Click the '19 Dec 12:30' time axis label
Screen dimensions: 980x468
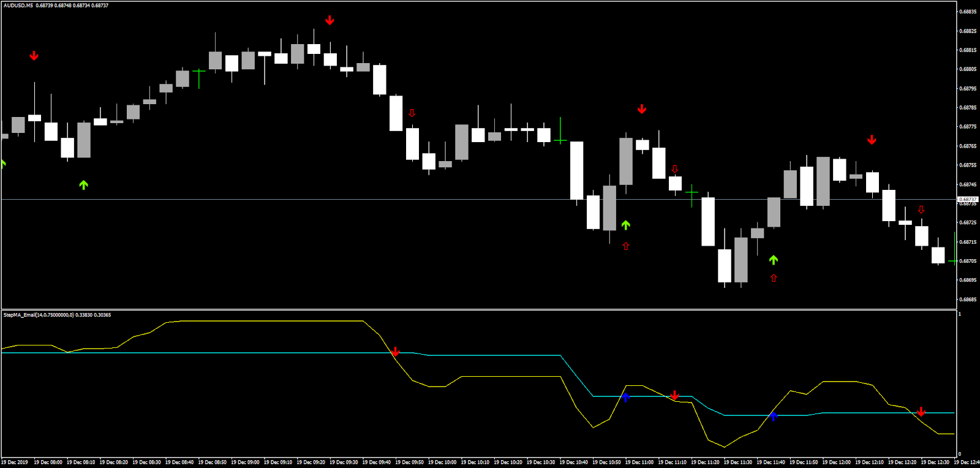tap(935, 462)
